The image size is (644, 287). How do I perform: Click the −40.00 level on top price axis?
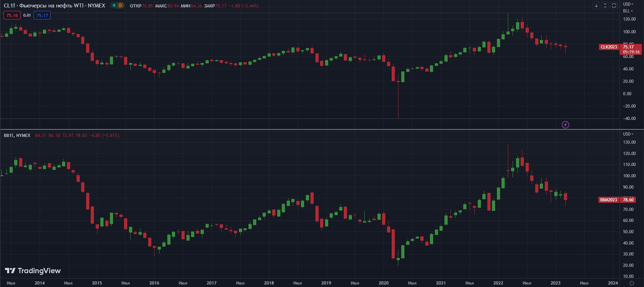(x=629, y=118)
